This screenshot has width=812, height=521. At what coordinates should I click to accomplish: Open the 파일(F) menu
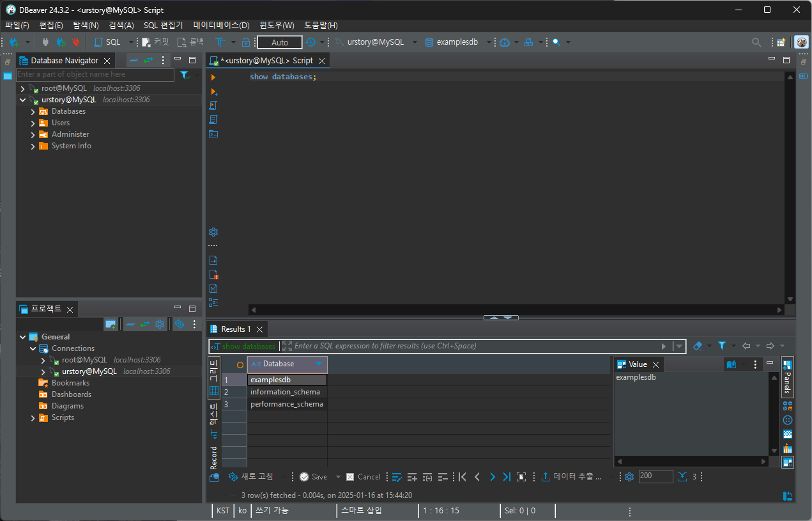tap(17, 25)
